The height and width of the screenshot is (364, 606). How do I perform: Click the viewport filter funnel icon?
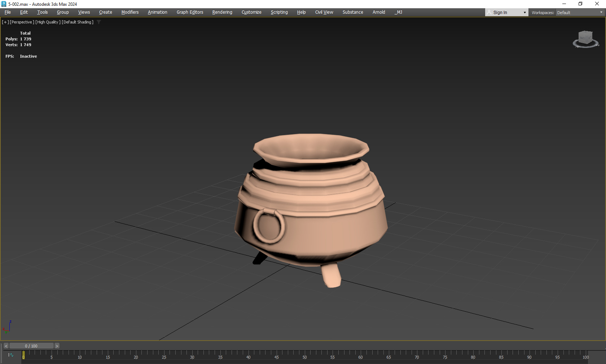98,22
